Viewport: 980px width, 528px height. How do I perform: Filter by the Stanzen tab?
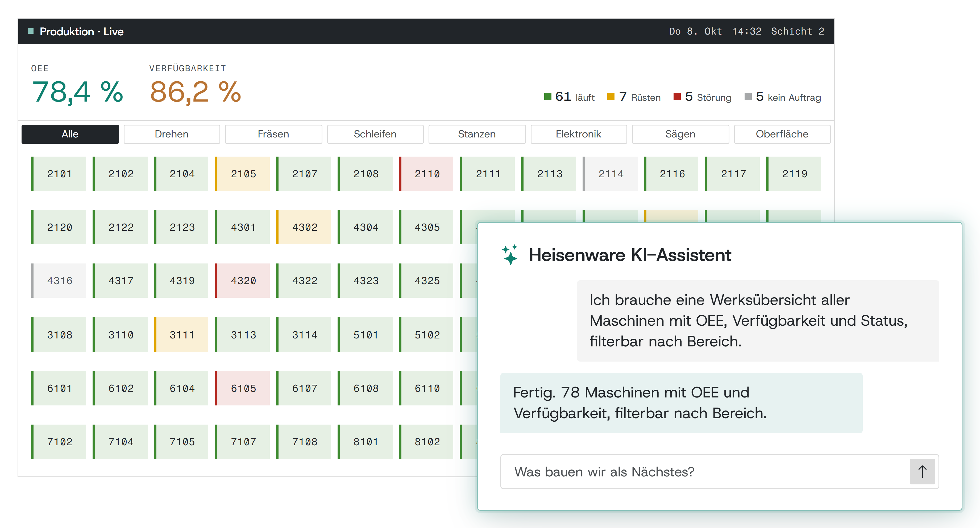pyautogui.click(x=477, y=134)
